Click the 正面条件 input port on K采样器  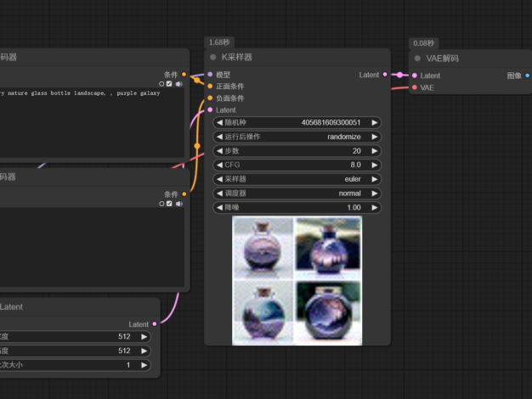pyautogui.click(x=210, y=86)
